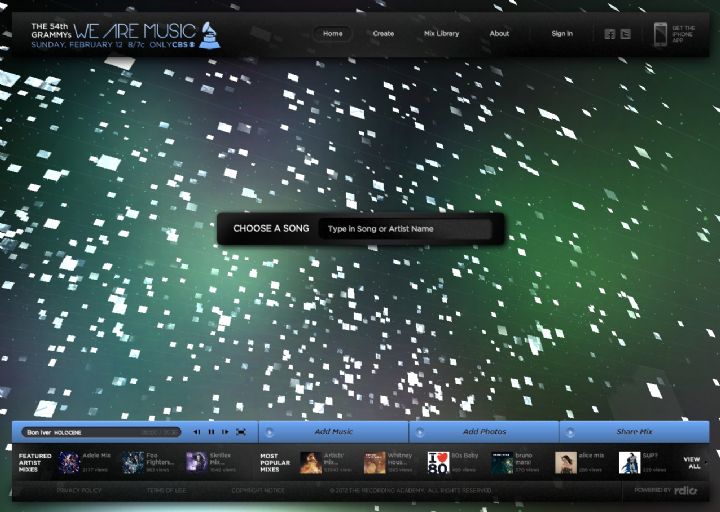Toggle fullscreen view in player bar
The image size is (720, 512).
241,432
